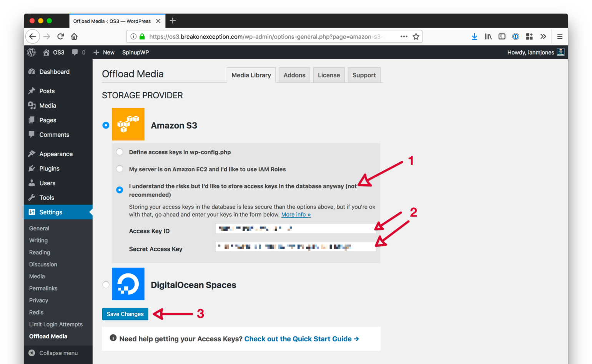Screen dimensions: 592x364
Task: Open the Firefox hamburger menu
Action: pyautogui.click(x=560, y=36)
